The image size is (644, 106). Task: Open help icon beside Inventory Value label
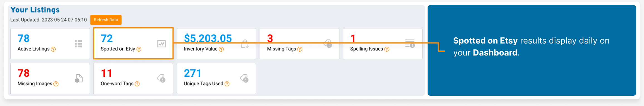click(x=221, y=49)
